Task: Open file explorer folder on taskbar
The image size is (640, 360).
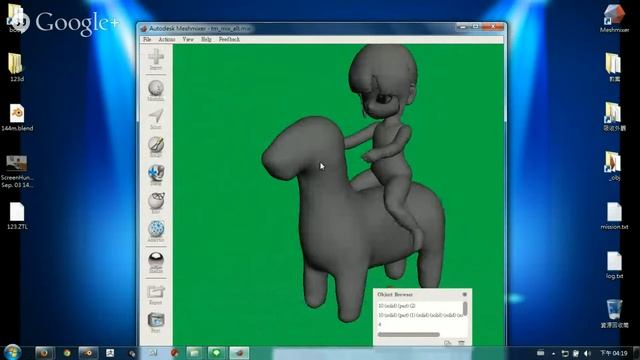Action: pos(194,353)
